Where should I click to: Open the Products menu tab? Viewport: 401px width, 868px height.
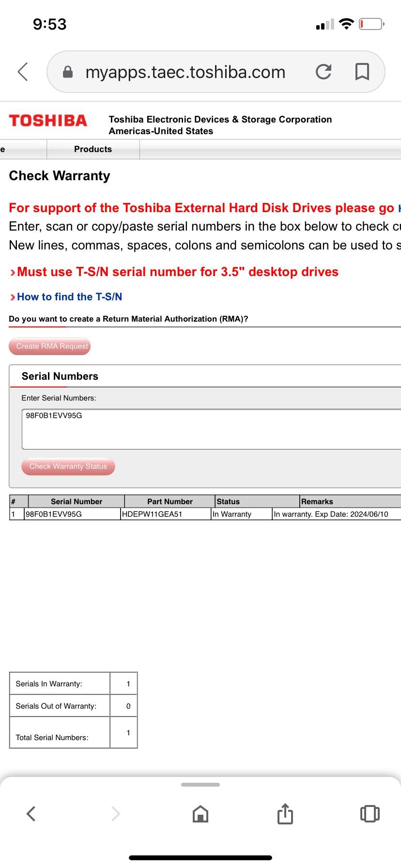click(x=93, y=149)
